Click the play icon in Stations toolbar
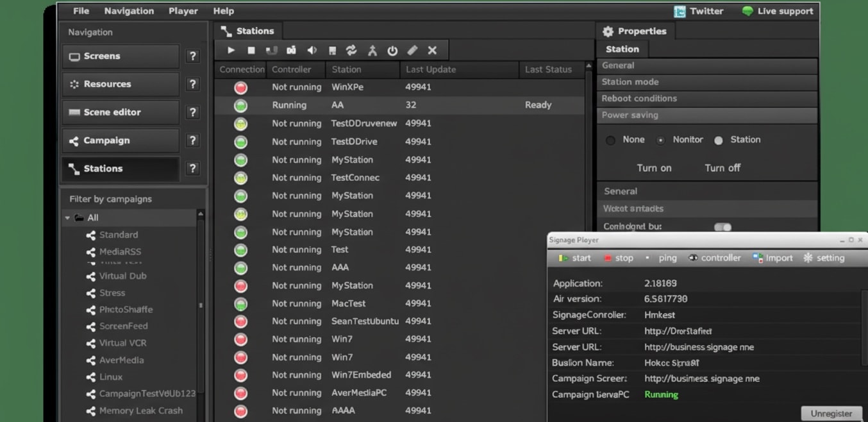The image size is (868, 422). tap(231, 50)
